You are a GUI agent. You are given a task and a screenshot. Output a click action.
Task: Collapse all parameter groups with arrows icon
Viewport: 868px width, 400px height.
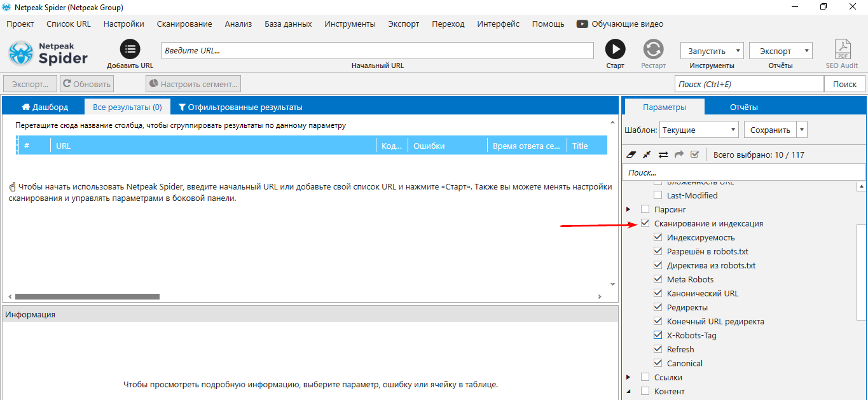point(647,154)
